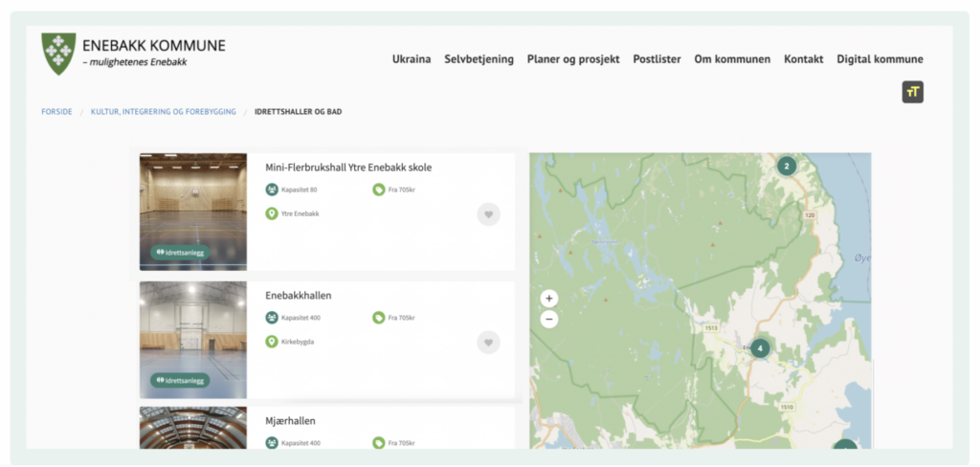
Task: Navigate to Forside in the breadcrumb
Action: coord(56,112)
